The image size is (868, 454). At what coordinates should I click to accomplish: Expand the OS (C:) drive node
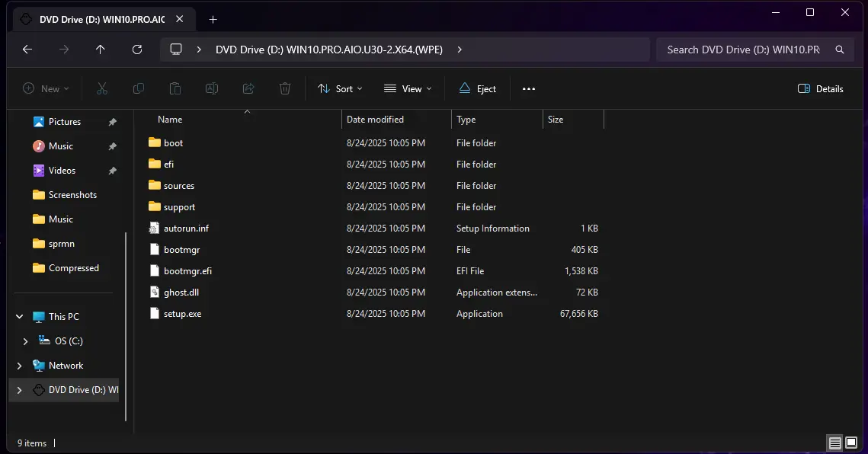pyautogui.click(x=25, y=341)
